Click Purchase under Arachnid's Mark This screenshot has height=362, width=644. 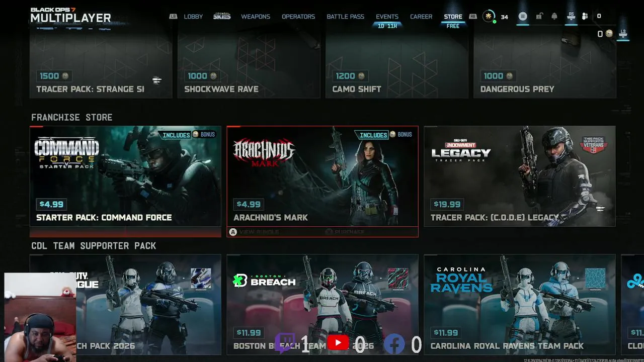point(345,232)
